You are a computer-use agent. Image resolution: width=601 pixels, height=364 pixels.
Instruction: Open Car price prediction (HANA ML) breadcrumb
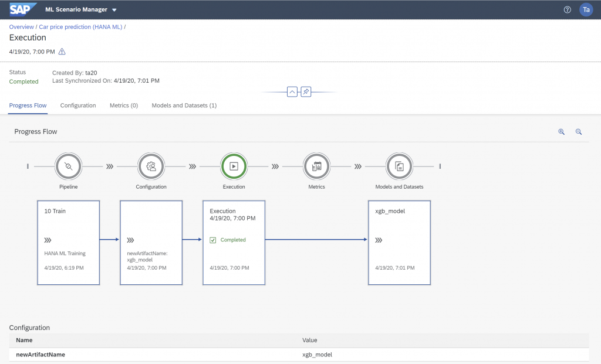[80, 27]
